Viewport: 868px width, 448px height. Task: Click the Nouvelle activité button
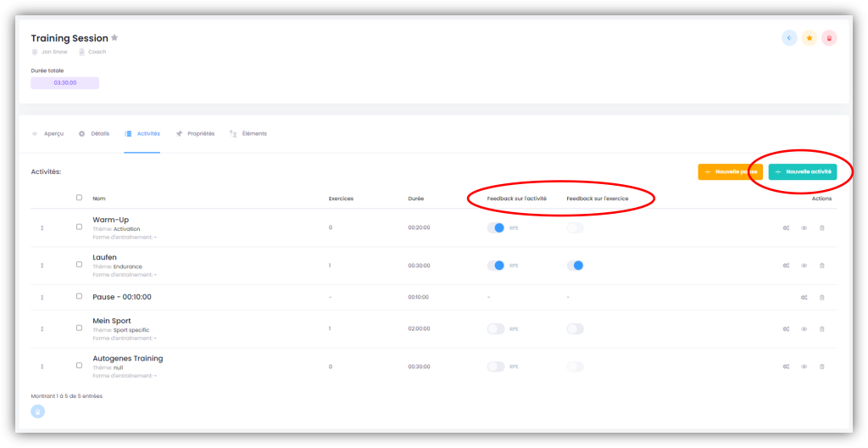click(x=802, y=171)
